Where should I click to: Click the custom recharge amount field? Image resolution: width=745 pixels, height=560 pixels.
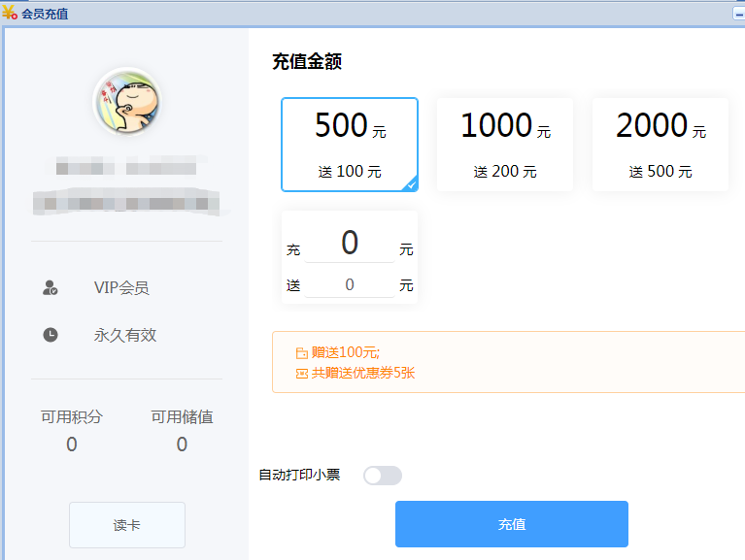tap(350, 243)
